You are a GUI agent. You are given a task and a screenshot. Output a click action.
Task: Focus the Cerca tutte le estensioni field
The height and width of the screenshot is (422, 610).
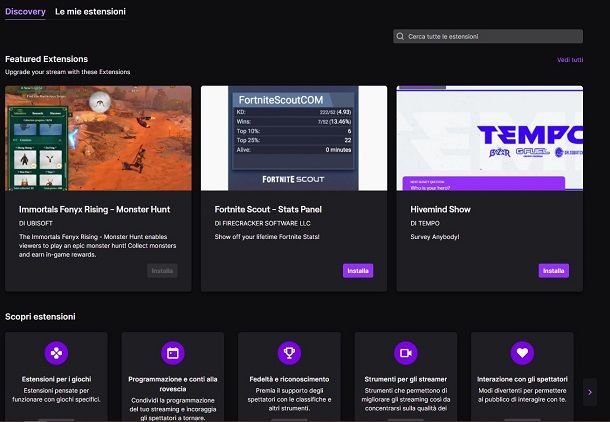(x=488, y=37)
